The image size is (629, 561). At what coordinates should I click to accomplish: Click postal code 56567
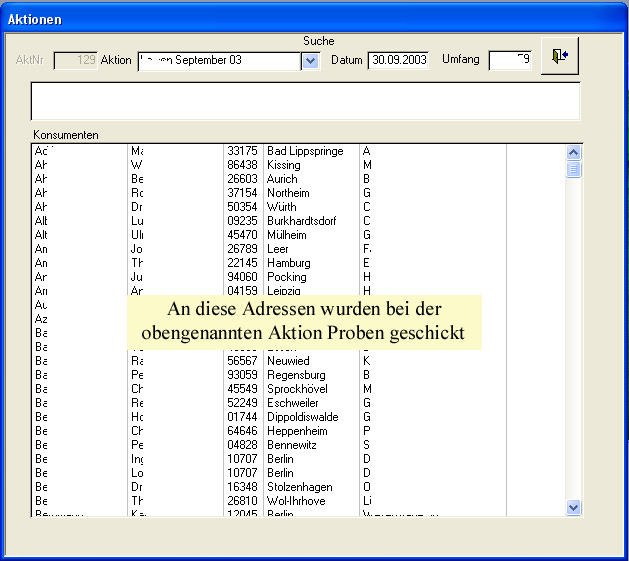pos(242,361)
